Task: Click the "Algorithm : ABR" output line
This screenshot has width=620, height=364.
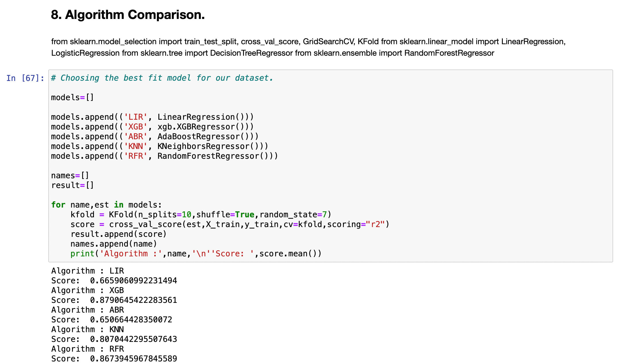Action: coord(88,310)
